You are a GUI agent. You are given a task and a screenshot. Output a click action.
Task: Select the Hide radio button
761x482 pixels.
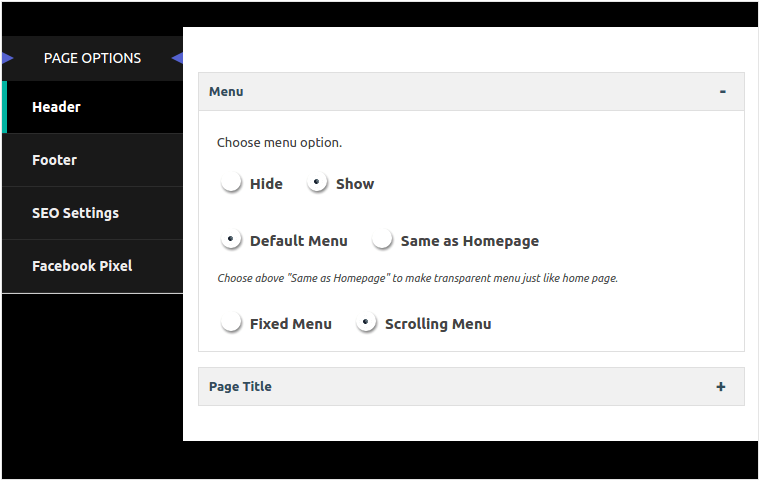click(x=231, y=183)
